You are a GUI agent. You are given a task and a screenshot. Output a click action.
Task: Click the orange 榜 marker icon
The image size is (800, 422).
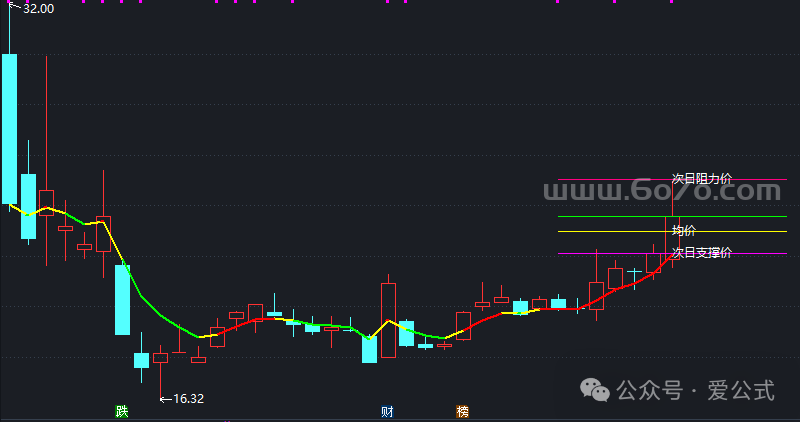(x=462, y=411)
